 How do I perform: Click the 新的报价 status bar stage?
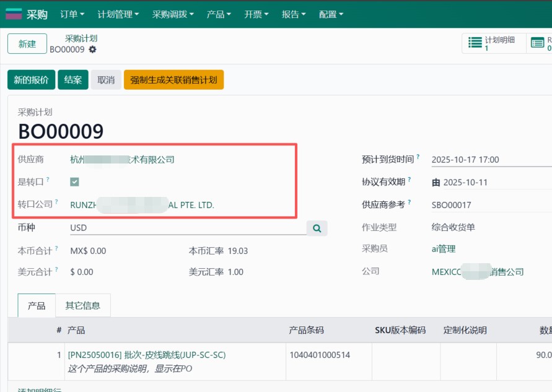(30, 79)
